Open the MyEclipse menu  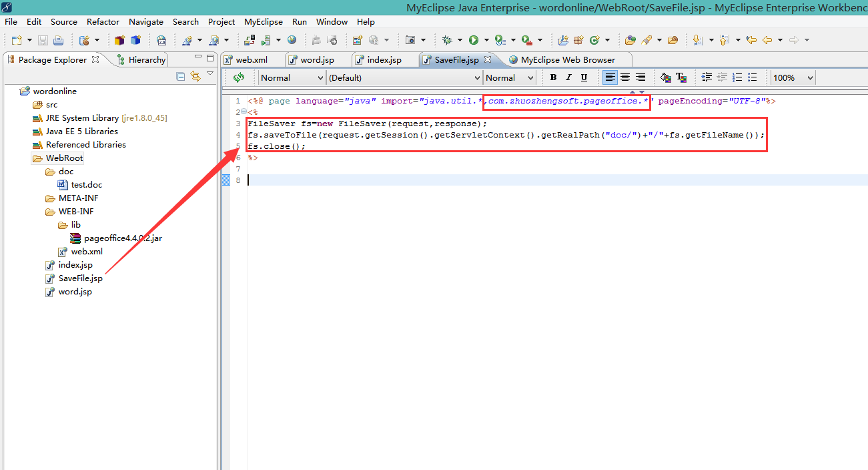pyautogui.click(x=264, y=22)
